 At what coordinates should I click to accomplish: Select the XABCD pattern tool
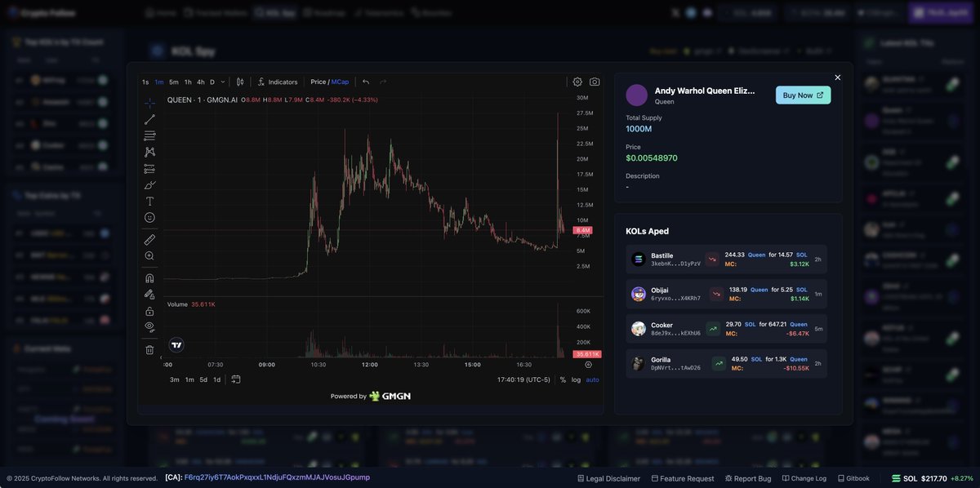(x=149, y=152)
